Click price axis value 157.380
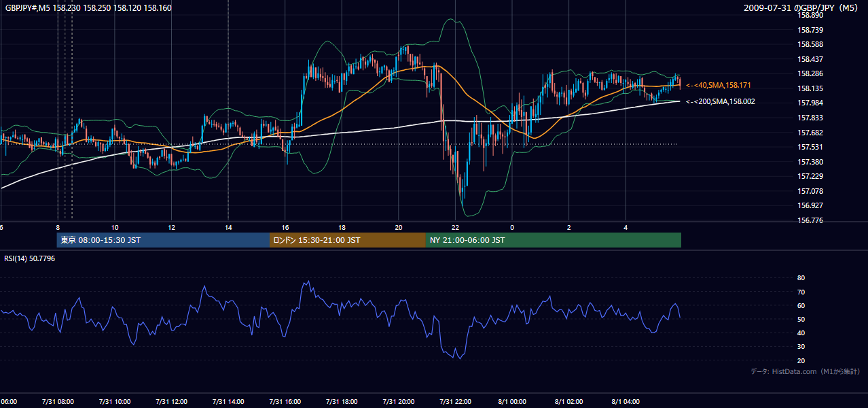 [x=810, y=162]
